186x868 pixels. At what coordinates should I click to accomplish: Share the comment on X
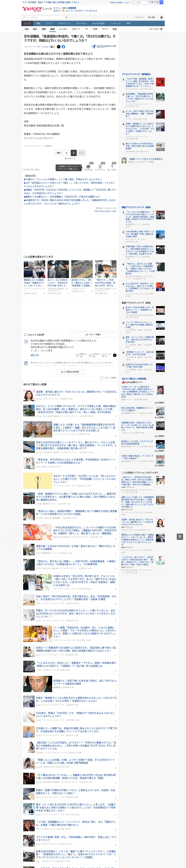pyautogui.click(x=115, y=355)
